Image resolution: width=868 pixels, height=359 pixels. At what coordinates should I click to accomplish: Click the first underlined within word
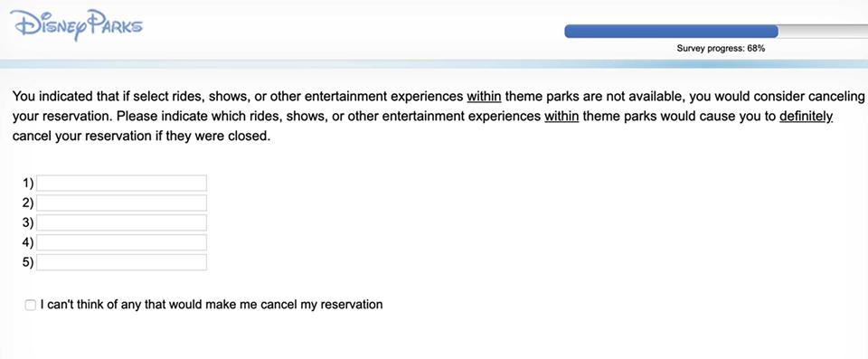pos(485,97)
